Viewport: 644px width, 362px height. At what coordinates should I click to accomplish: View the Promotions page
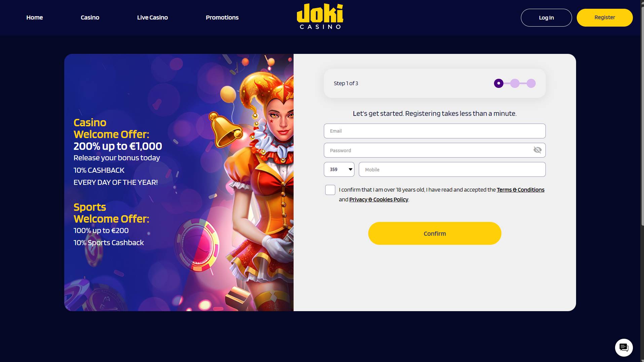coord(222,18)
